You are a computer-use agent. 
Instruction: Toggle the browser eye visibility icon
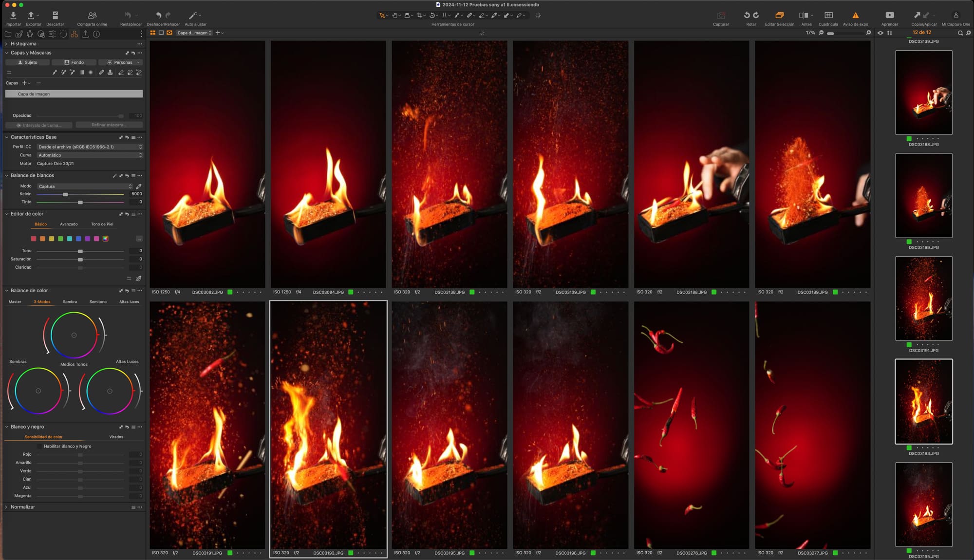tap(880, 33)
